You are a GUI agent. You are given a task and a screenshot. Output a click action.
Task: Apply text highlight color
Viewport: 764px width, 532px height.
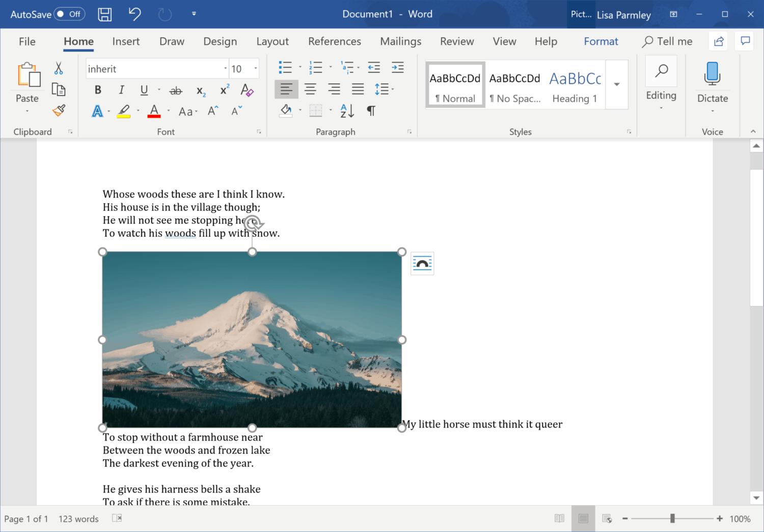click(x=123, y=111)
